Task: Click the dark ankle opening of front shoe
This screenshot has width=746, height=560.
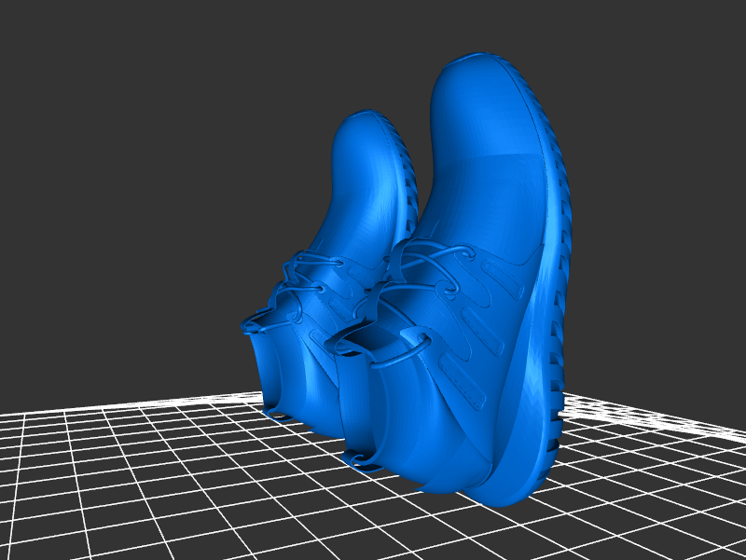Action: 359,340
